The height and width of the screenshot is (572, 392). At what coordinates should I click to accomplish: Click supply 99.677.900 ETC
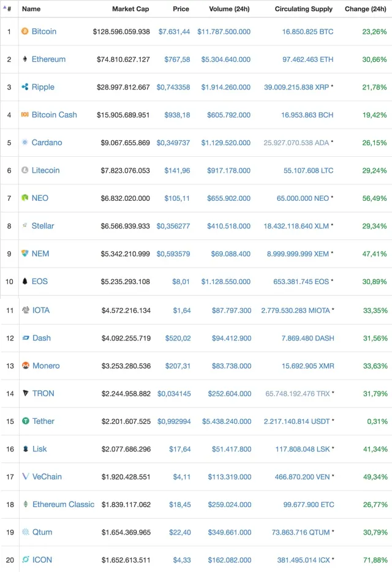click(x=309, y=505)
